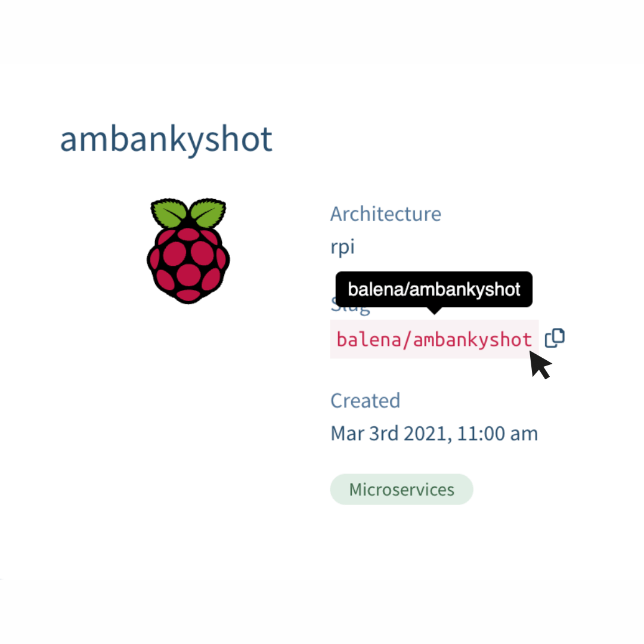
Task: Click the word balena in the red slug
Action: 369,339
